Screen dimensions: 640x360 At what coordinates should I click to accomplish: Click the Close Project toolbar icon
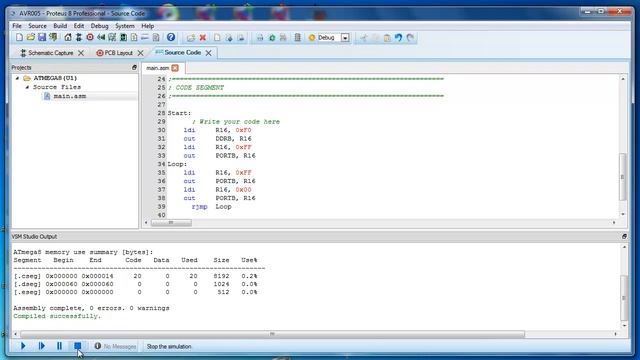53,38
